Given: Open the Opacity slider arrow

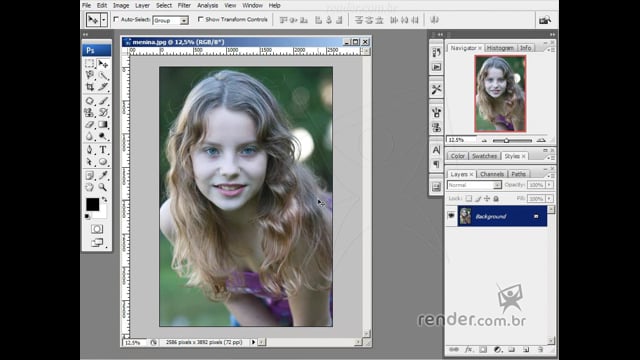Looking at the screenshot, I should point(549,185).
